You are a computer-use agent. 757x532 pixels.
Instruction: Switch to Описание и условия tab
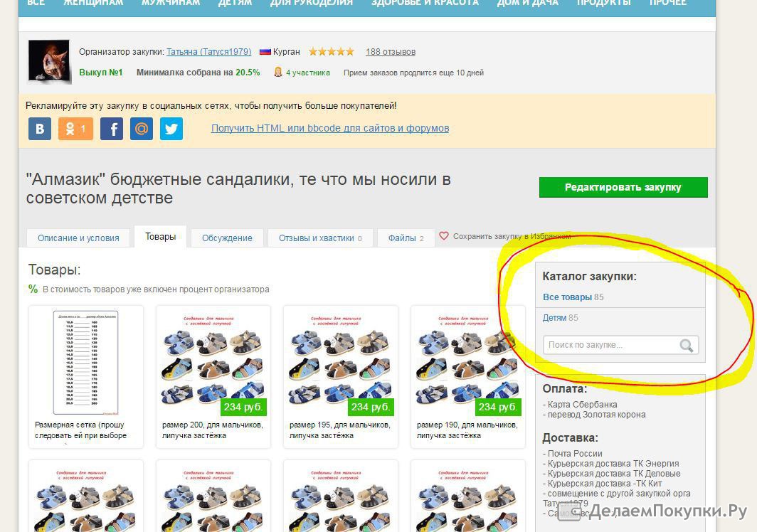(x=78, y=238)
